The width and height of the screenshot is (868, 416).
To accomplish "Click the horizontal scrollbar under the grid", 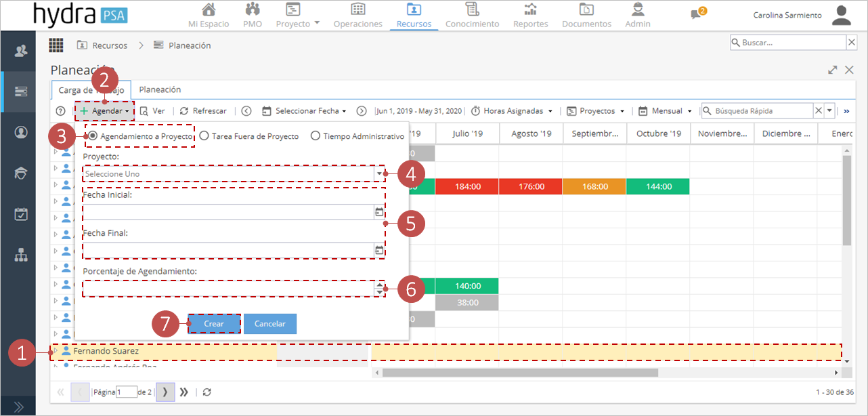I will [x=520, y=372].
